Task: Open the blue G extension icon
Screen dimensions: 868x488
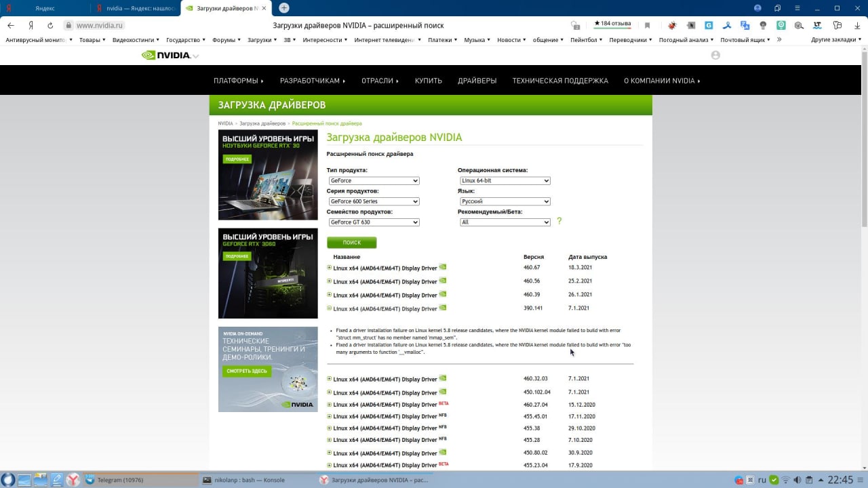Action: pos(709,25)
